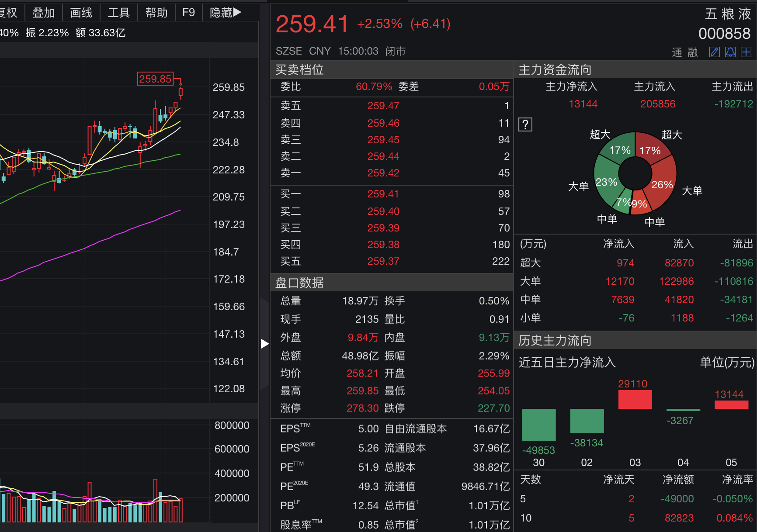Click the red 29110 bar for day 03
The height and width of the screenshot is (532, 757).
[635, 399]
